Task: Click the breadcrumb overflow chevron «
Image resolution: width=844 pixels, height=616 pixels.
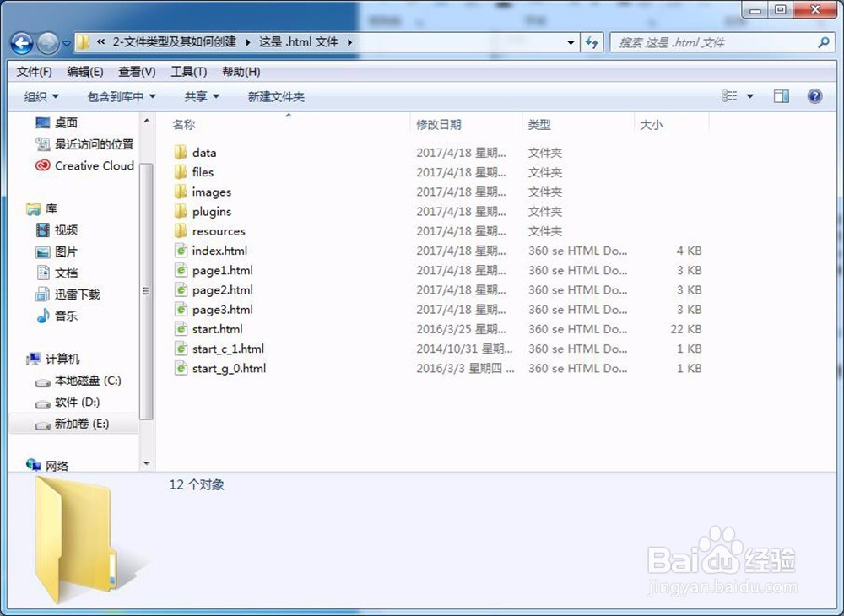Action: pos(100,42)
